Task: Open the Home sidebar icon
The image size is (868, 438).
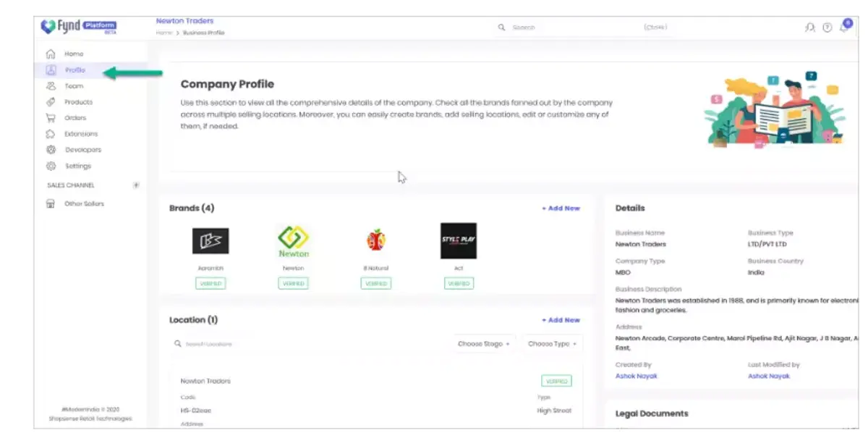Action: click(51, 54)
